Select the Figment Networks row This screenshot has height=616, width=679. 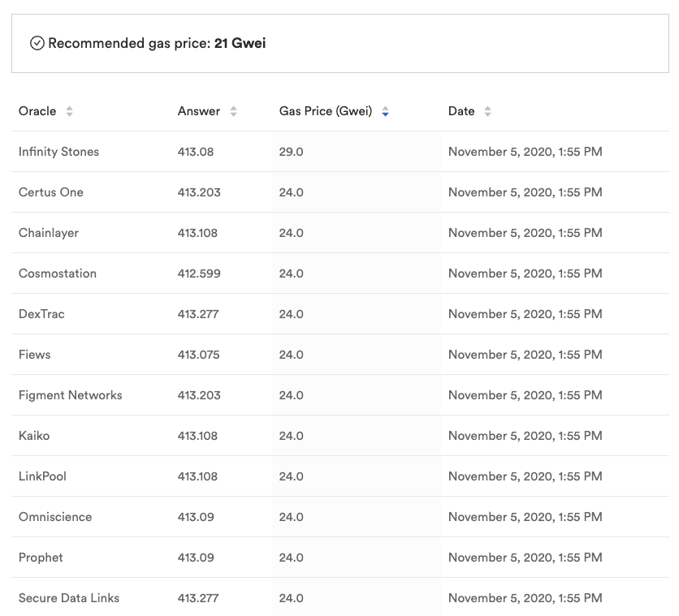click(340, 395)
